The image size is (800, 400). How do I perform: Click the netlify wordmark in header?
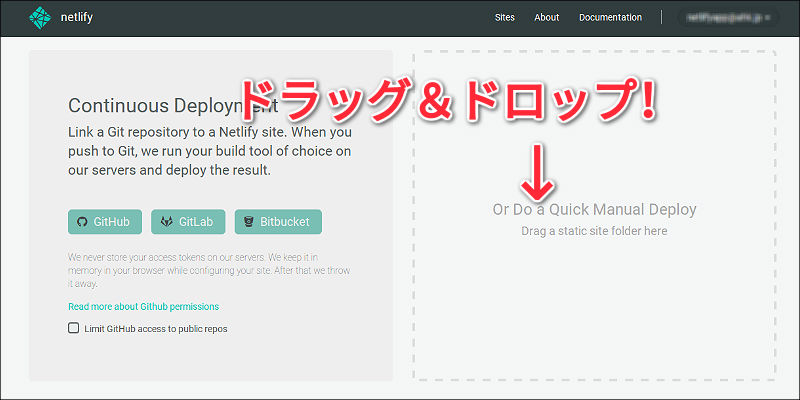tap(77, 18)
